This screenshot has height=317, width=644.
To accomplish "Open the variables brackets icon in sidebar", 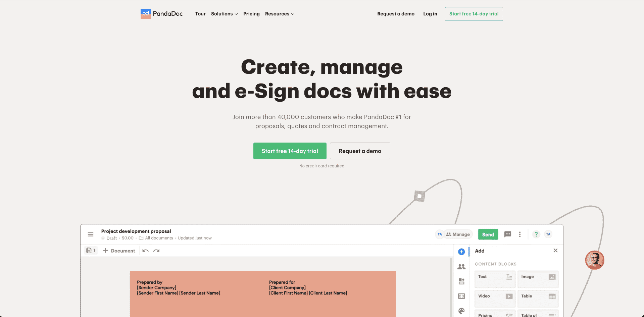I will point(461,296).
